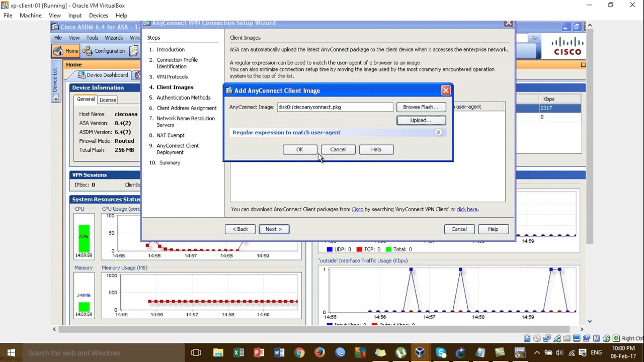Viewport: 644px width, 362px height.
Task: Select Authentication Methods step
Action: (x=184, y=98)
